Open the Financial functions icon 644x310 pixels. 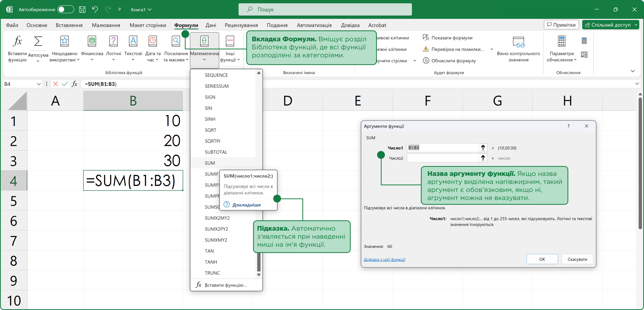pos(92,41)
